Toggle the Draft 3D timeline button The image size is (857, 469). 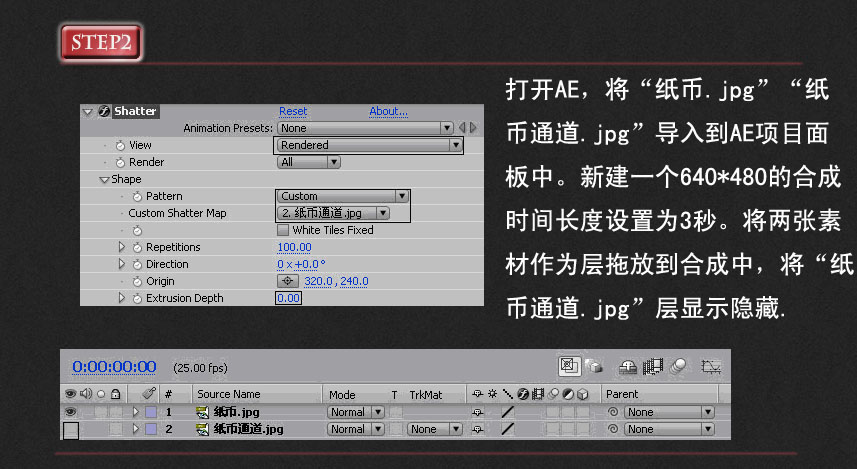(x=594, y=366)
